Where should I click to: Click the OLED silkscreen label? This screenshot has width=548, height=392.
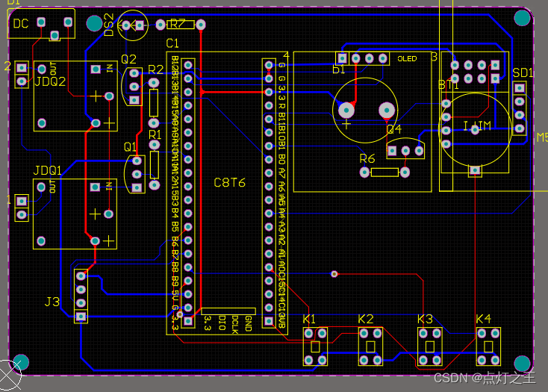[x=407, y=59]
